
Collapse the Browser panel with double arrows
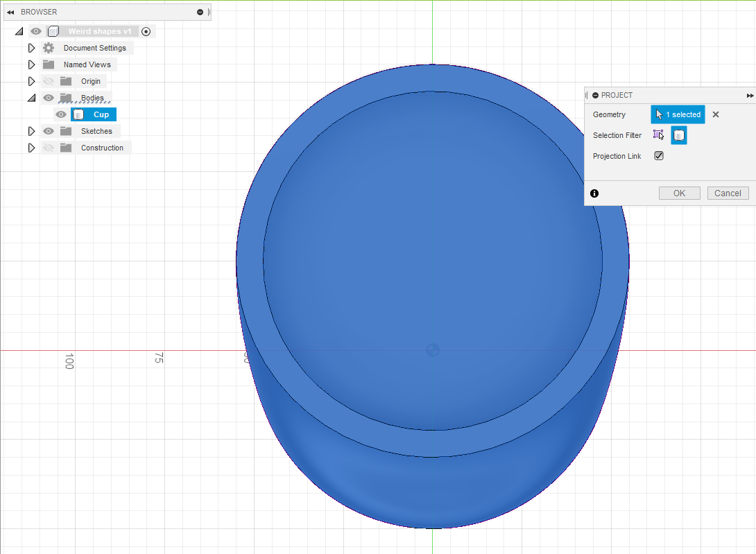pos(10,12)
